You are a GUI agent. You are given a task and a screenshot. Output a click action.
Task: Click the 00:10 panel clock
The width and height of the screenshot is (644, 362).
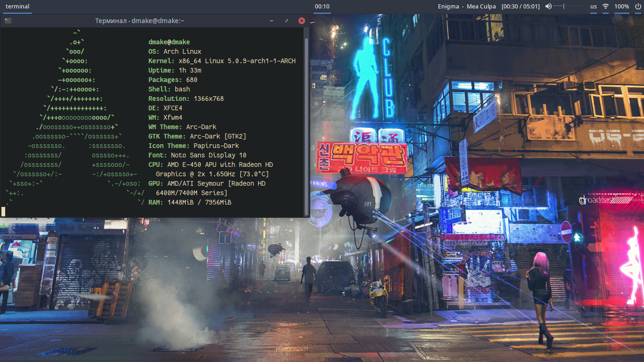[x=322, y=7]
